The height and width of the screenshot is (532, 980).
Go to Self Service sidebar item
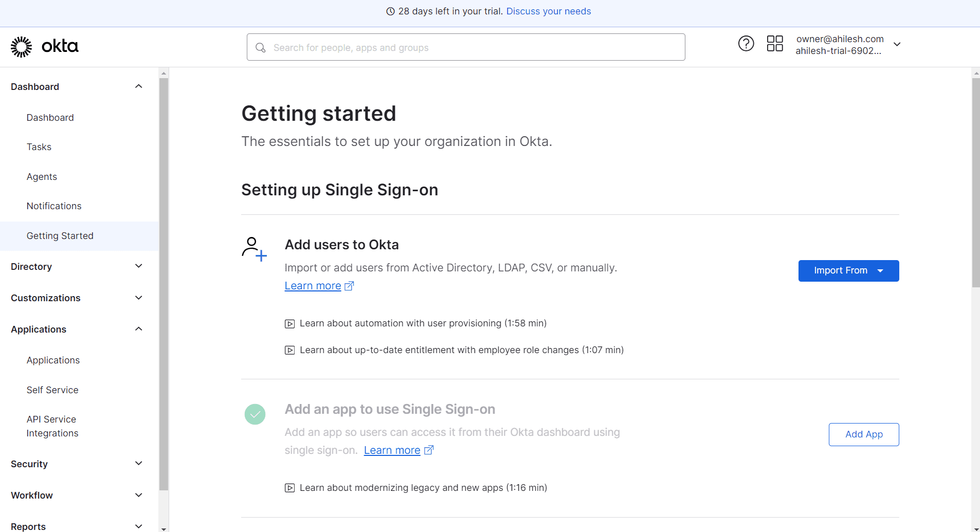(x=52, y=390)
